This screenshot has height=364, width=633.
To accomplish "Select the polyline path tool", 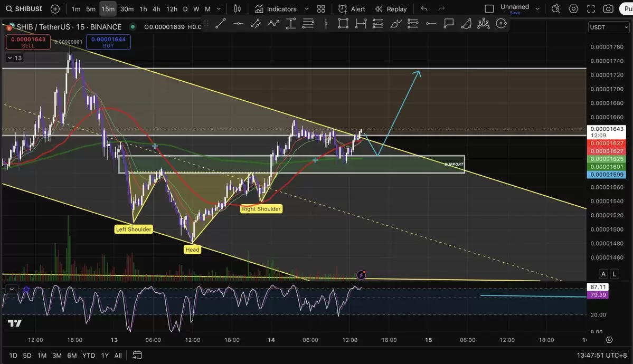I will click(273, 24).
